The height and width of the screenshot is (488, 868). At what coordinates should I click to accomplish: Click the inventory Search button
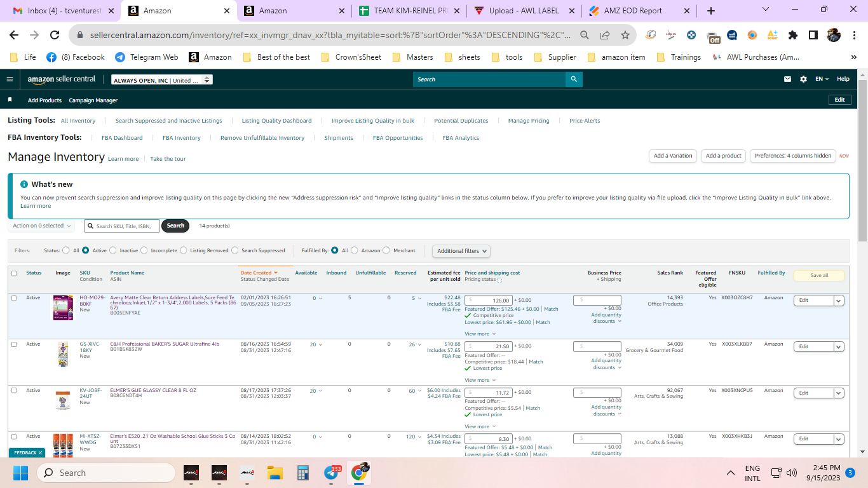[x=175, y=226]
